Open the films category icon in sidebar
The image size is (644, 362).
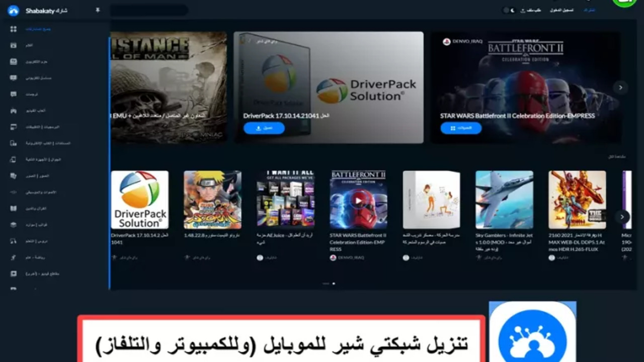tap(14, 45)
